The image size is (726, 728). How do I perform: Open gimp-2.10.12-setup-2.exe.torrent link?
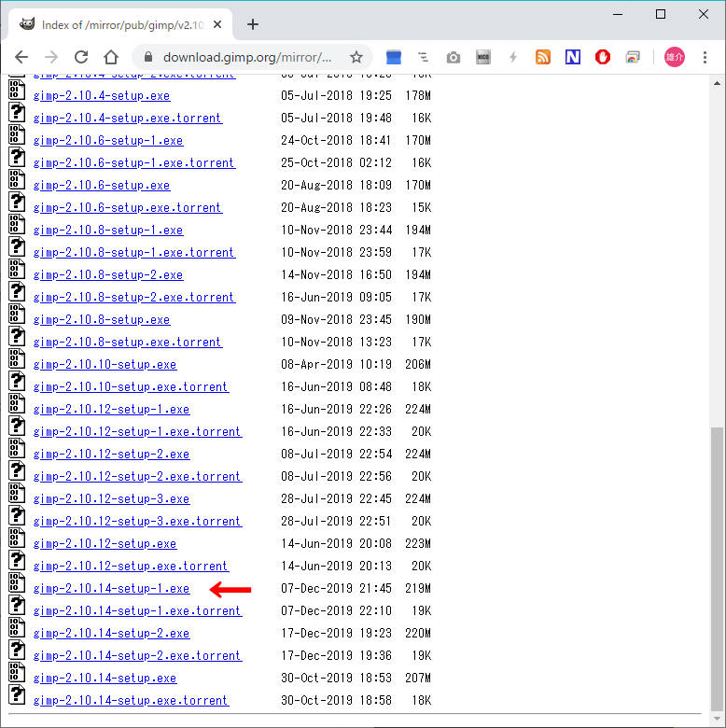coord(137,476)
